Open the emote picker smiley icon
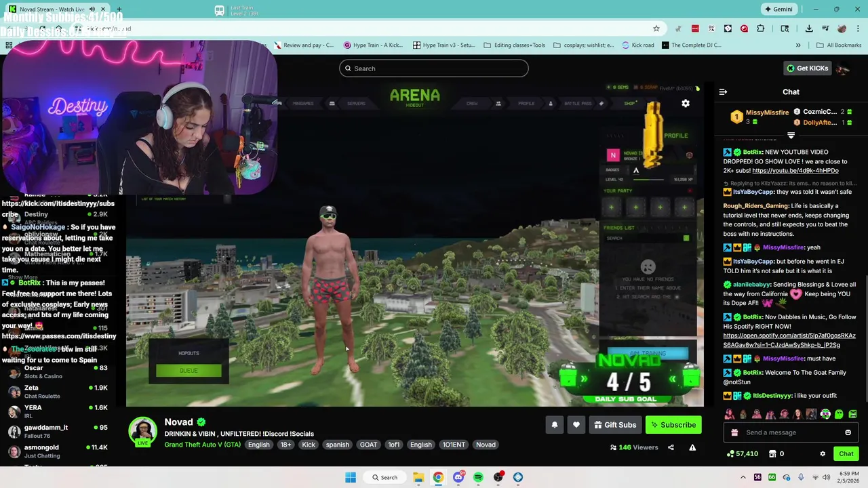Screen dimensions: 868x488 pos(848,432)
